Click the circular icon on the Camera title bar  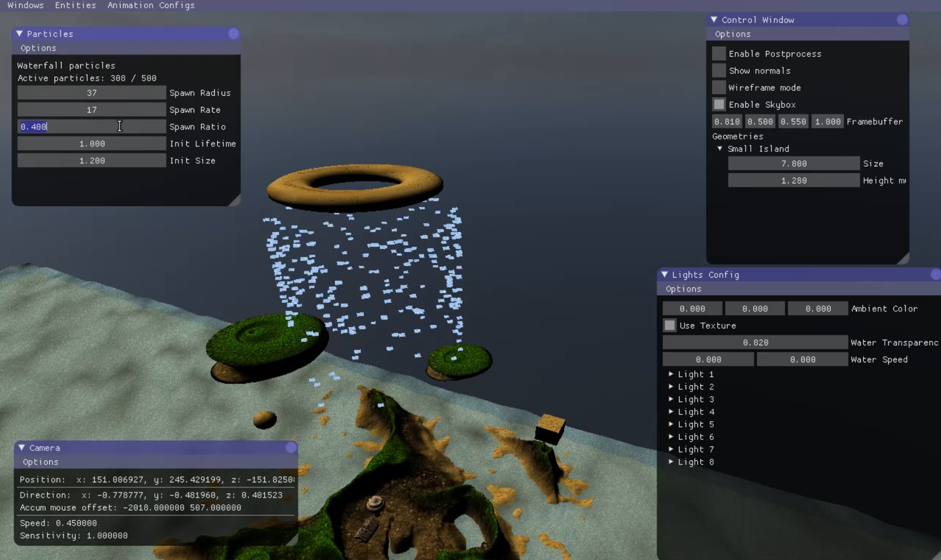click(291, 447)
